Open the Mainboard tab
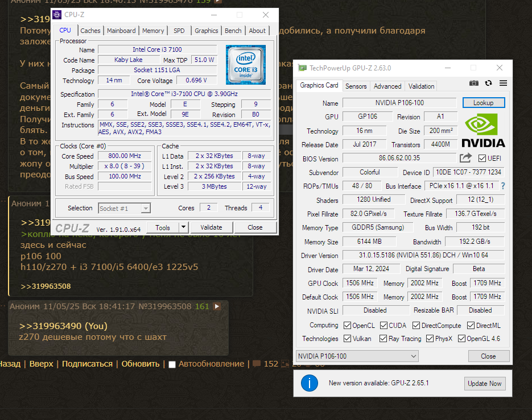 click(x=121, y=31)
